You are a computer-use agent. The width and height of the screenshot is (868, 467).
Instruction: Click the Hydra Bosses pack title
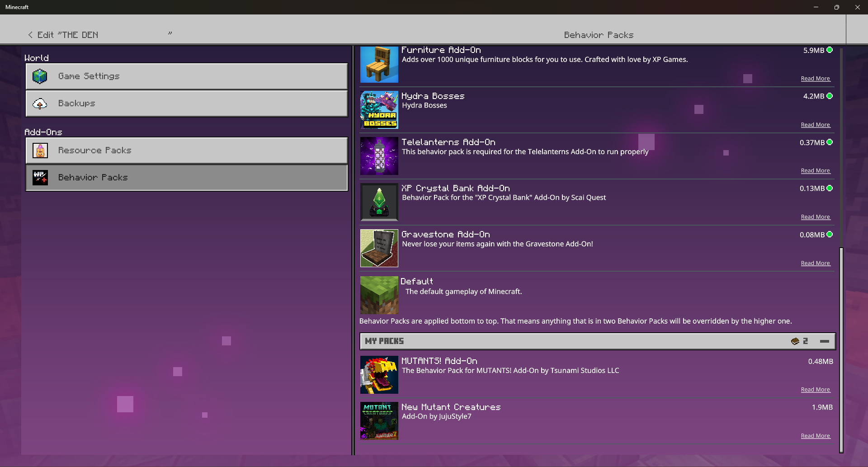coord(433,96)
